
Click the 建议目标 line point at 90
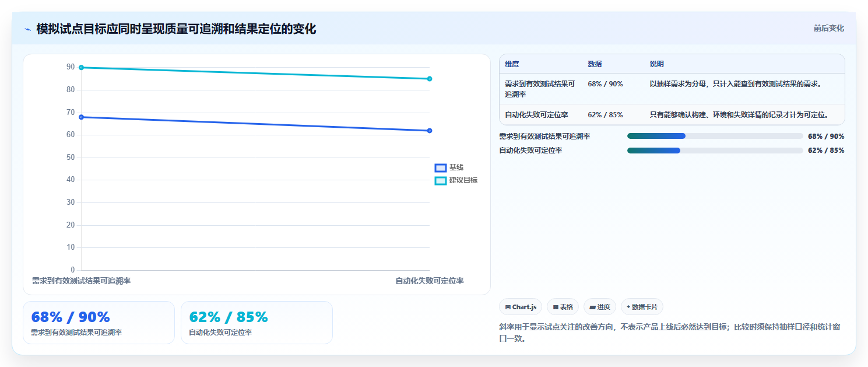pyautogui.click(x=82, y=68)
